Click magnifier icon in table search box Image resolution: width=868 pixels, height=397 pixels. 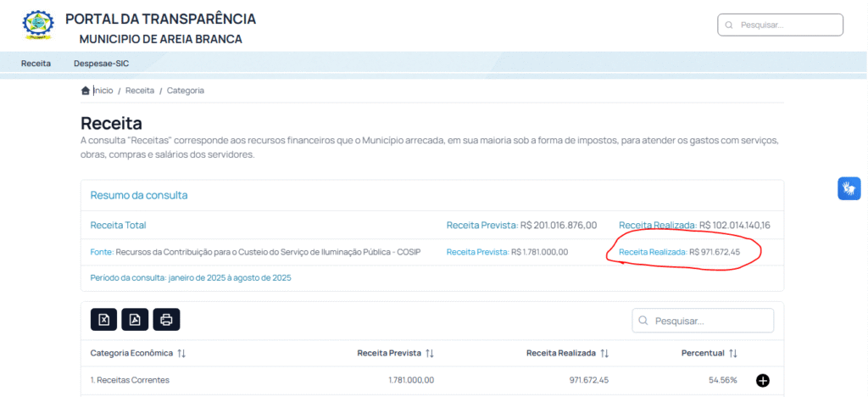pos(643,321)
